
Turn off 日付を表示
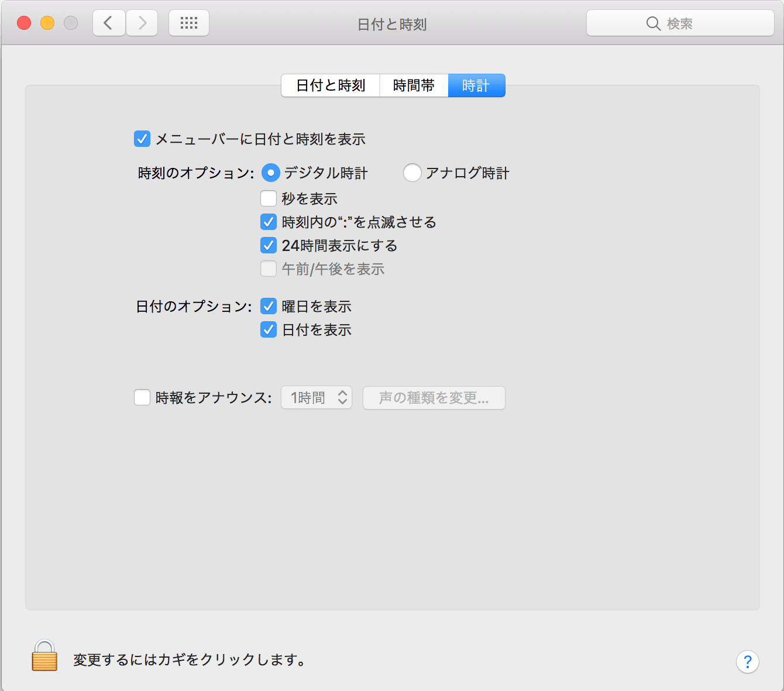[268, 329]
